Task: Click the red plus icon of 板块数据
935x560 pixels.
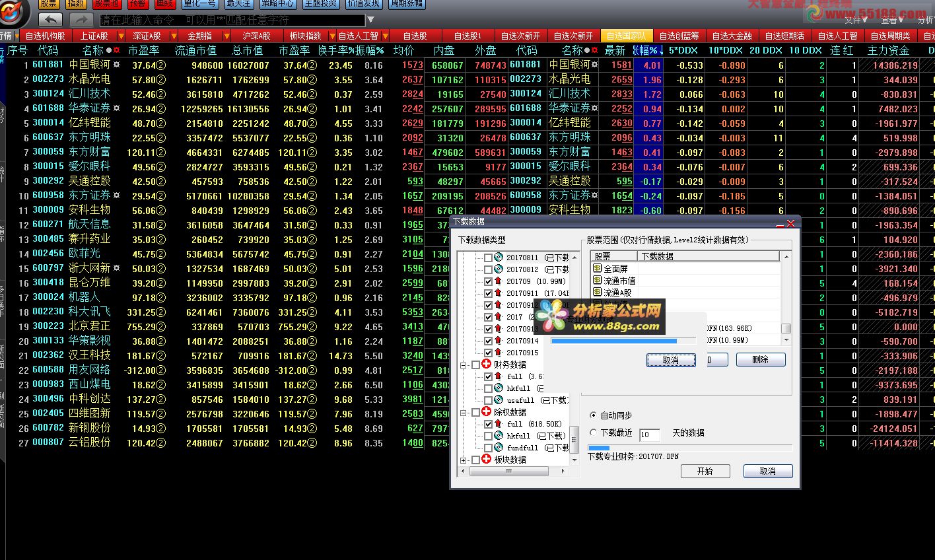Action: 487,460
